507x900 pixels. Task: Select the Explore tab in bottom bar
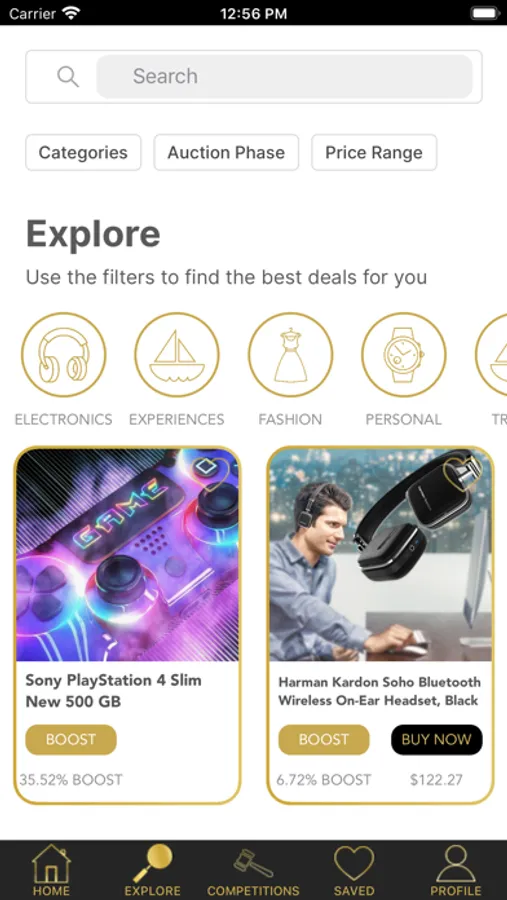coord(152,870)
